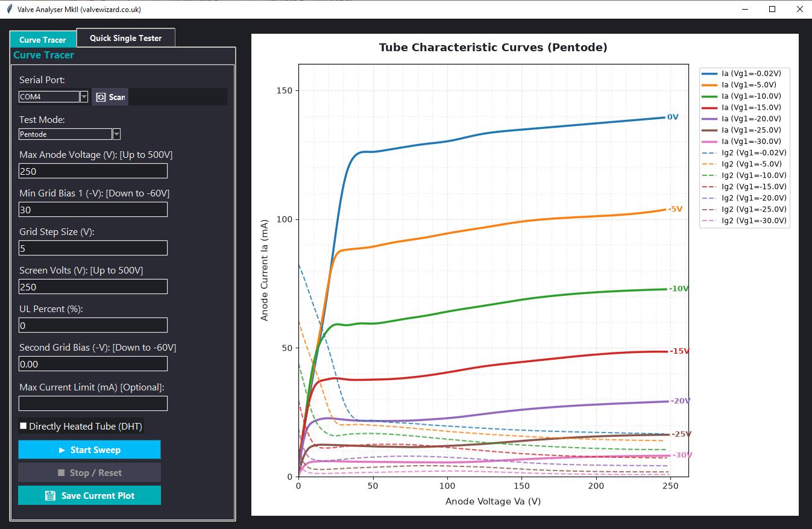Click the Scan refresh icon

click(101, 97)
